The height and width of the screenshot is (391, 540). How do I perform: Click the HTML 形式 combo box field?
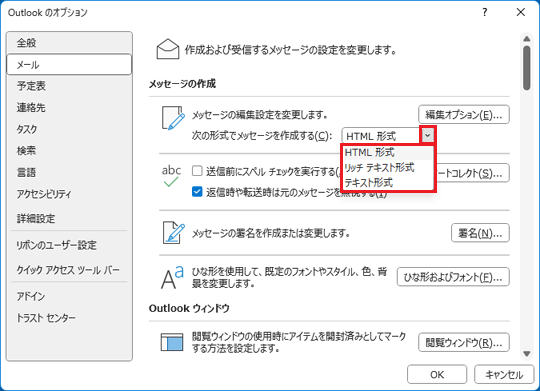[381, 136]
